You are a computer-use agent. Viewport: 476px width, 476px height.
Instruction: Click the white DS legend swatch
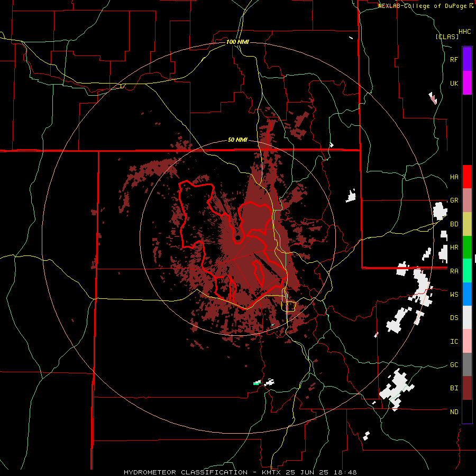[467, 318]
